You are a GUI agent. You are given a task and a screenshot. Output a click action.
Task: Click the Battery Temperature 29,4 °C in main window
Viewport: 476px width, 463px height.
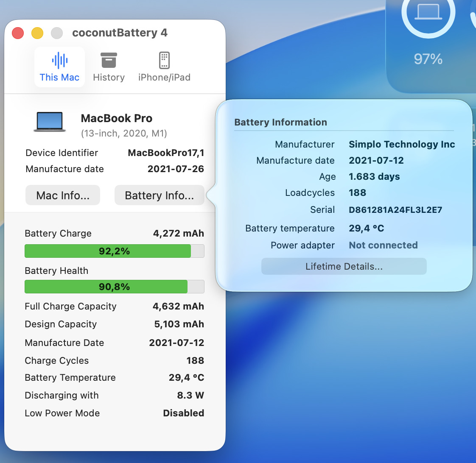click(186, 377)
